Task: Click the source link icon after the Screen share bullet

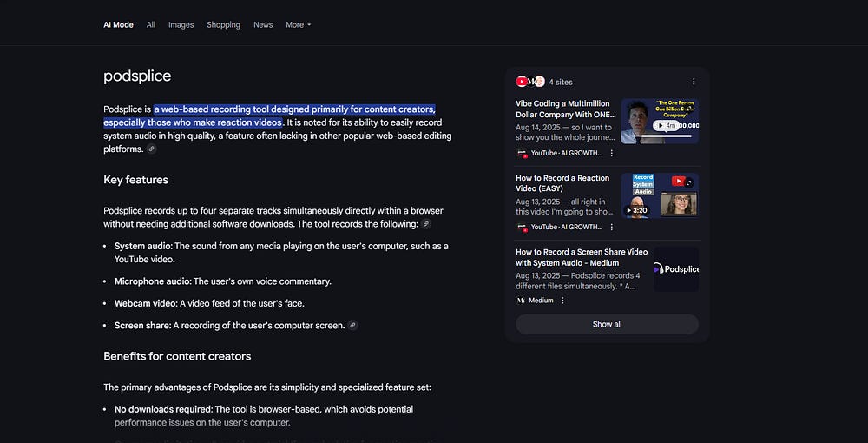Action: click(x=352, y=326)
